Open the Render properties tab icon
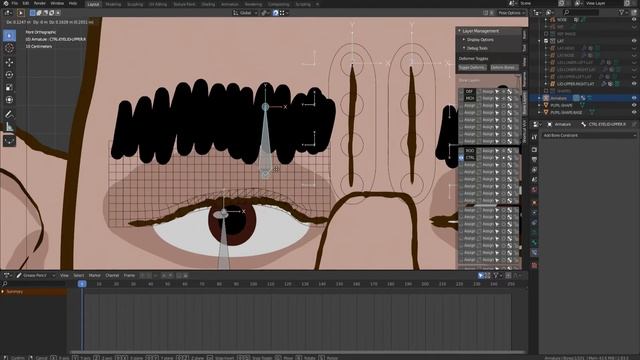Screen dimensions: 640x360 (534, 150)
